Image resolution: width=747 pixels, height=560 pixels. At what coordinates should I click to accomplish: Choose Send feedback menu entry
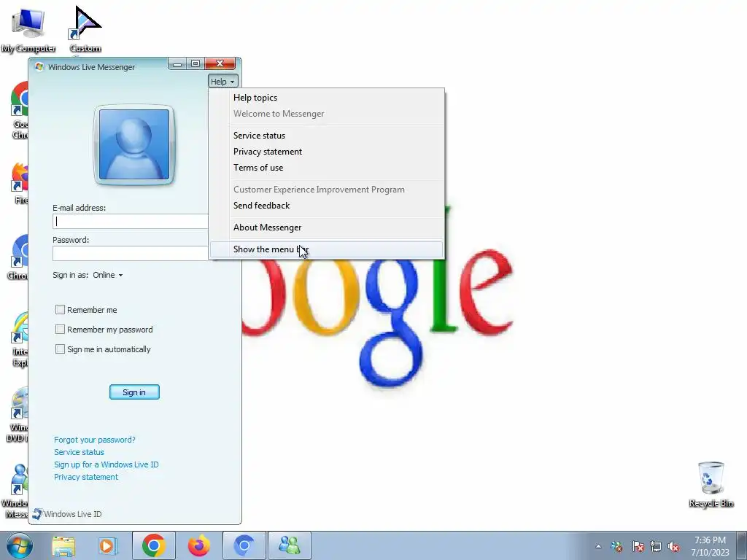tap(326, 205)
